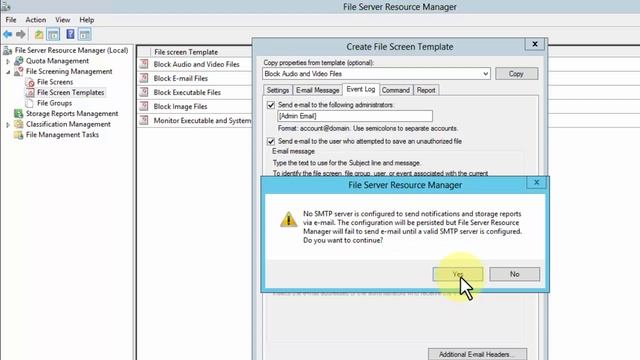Click the Show/Hide Console Tree toolbar icon
This screenshot has height=360, width=640.
point(53,35)
